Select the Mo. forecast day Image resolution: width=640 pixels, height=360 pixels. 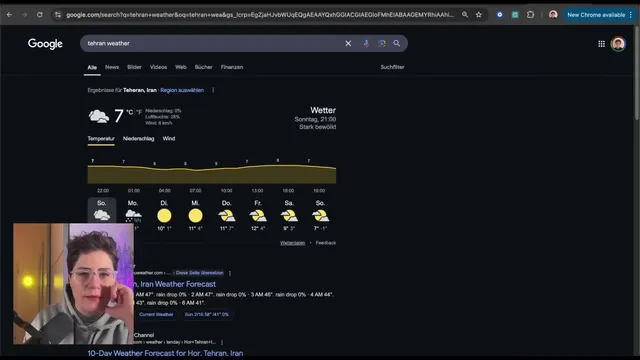coord(133,215)
